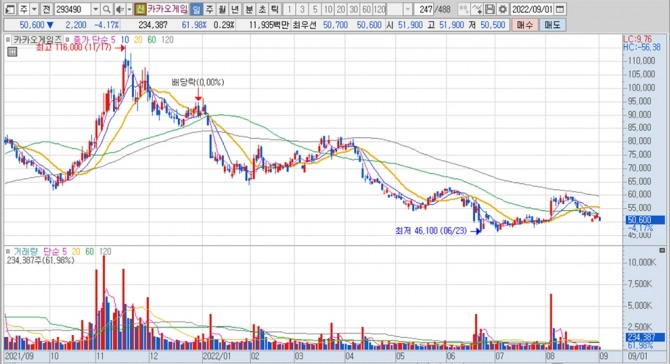Click the add indicator line-chart icon
This screenshot has width=670, height=364.
click(x=476, y=9)
